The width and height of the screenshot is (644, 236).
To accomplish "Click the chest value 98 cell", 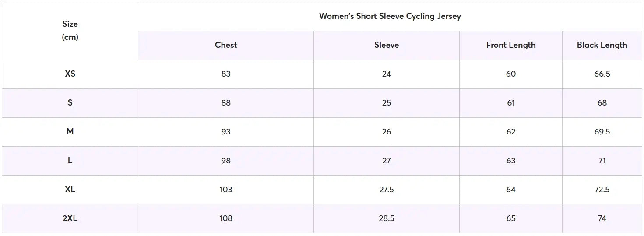I will [226, 161].
